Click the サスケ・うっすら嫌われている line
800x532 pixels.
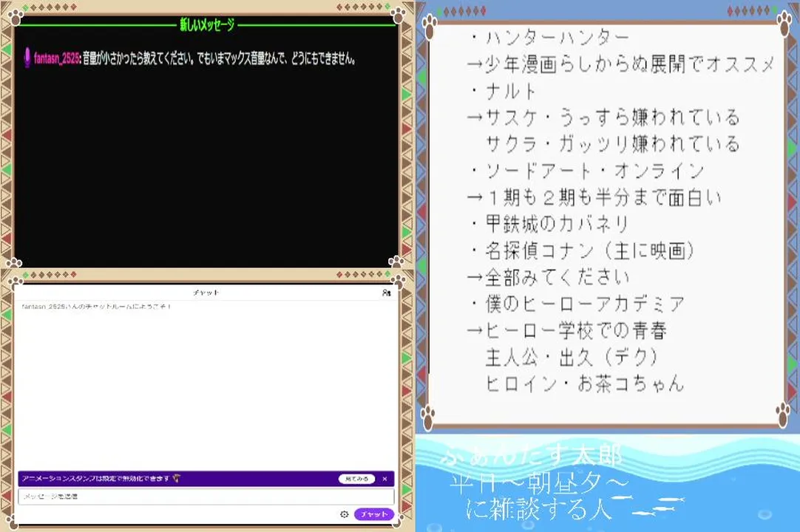coord(603,117)
